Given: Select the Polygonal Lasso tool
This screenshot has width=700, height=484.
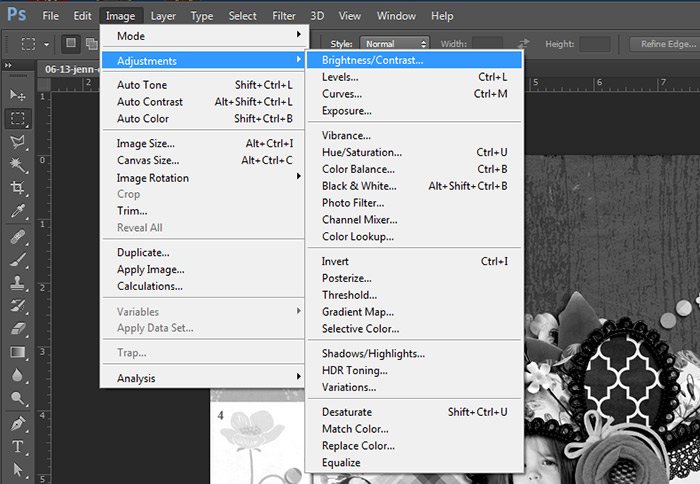Looking at the screenshot, I should point(18,142).
